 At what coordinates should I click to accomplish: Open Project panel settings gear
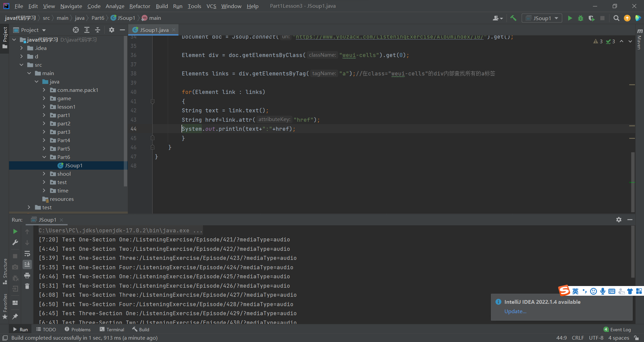[x=112, y=30]
